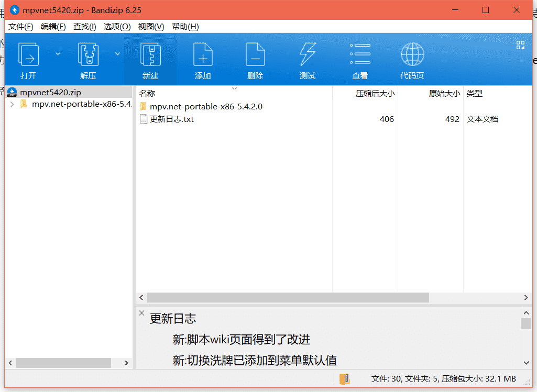Open the 视图(V) menu

coord(151,27)
